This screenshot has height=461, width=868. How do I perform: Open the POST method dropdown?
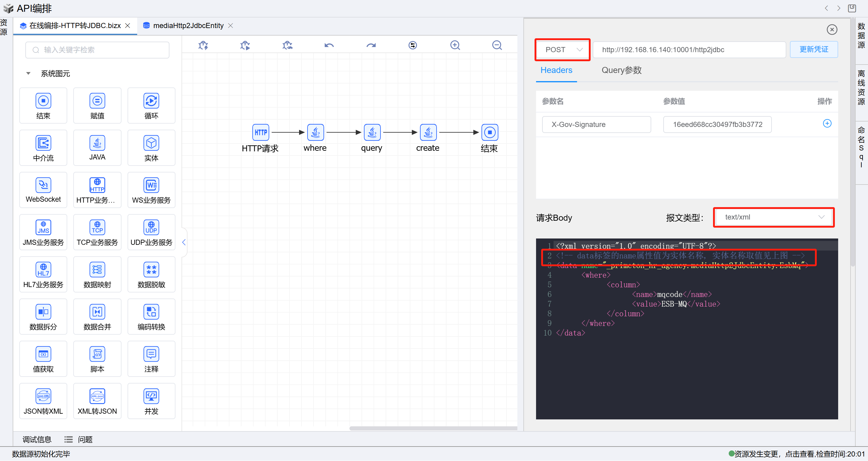(563, 50)
